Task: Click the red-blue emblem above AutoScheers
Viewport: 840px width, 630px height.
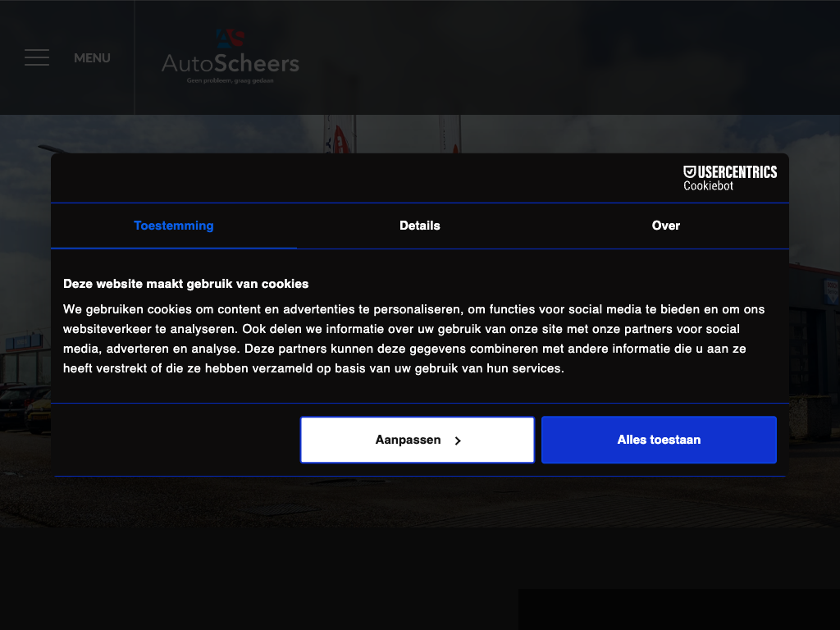Action: coord(231,39)
